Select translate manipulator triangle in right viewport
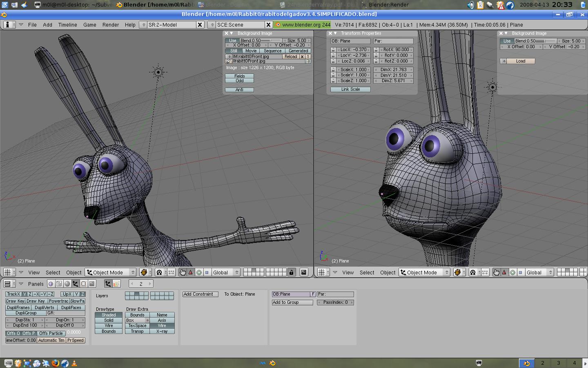The height and width of the screenshot is (368, 588). click(x=504, y=272)
